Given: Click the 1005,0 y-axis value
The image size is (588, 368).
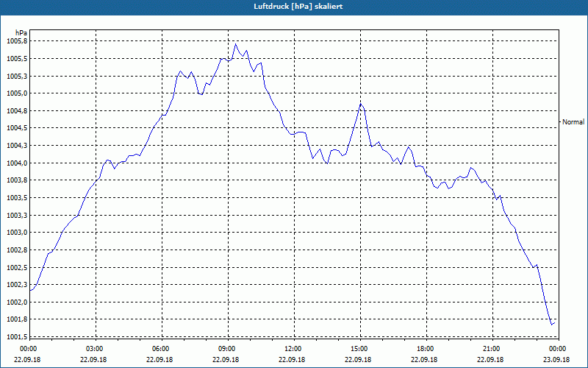Looking at the screenshot, I should (x=17, y=93).
